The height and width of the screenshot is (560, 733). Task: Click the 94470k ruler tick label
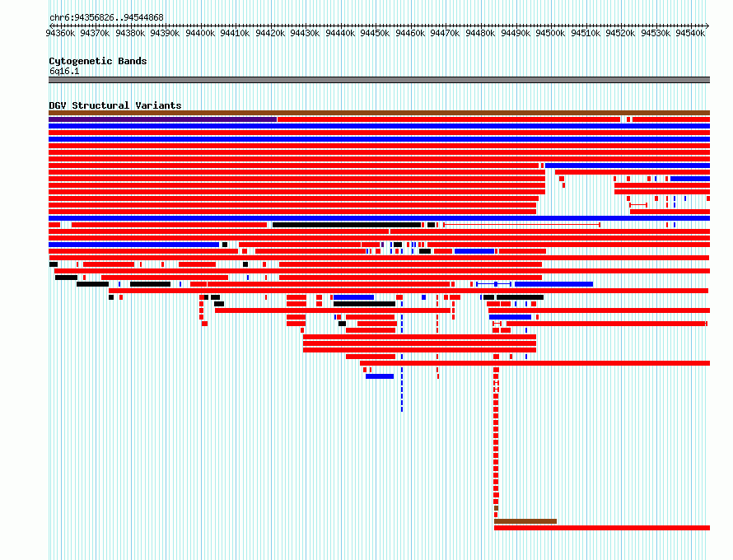[x=445, y=33]
